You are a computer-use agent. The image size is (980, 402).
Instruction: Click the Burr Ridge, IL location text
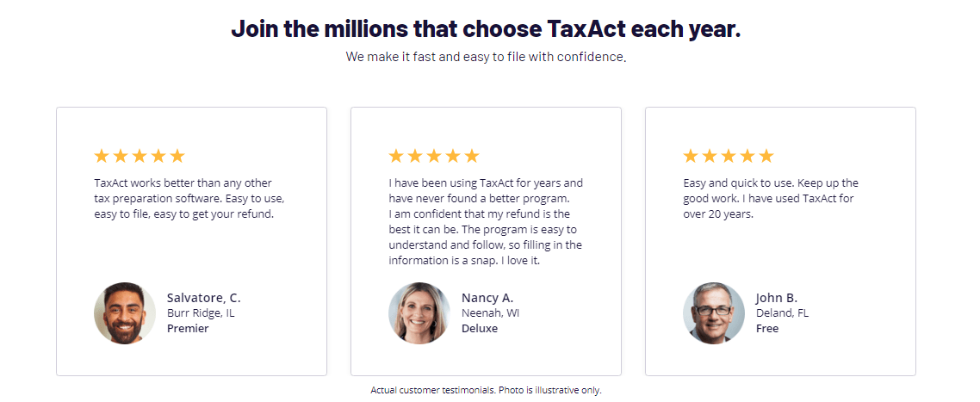[x=202, y=313]
